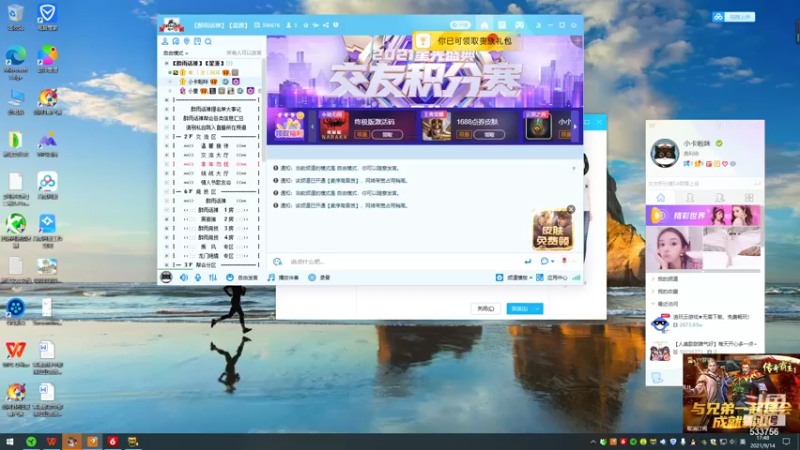Viewport: 800px width, 450px height.
Task: Click the profile avatar in YY main window
Action: point(664,153)
